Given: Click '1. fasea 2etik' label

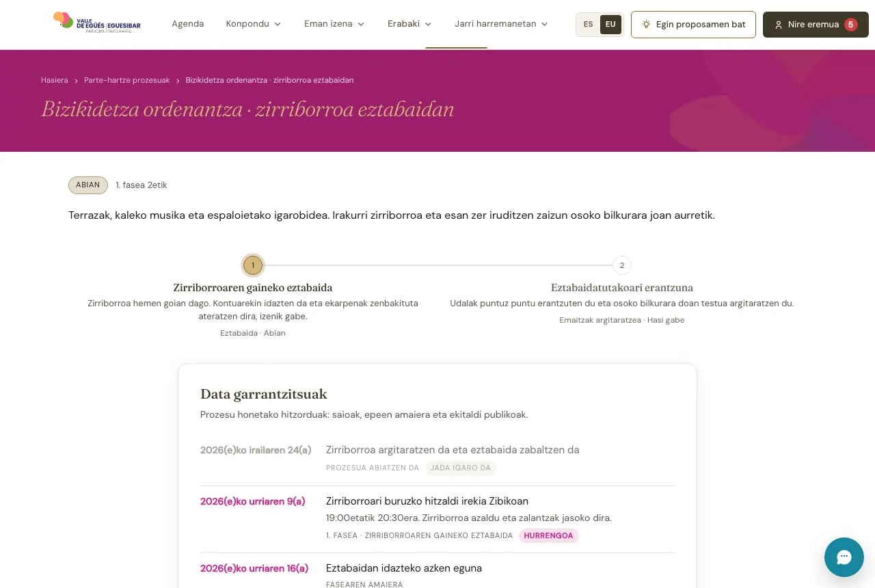Looking at the screenshot, I should (x=142, y=185).
